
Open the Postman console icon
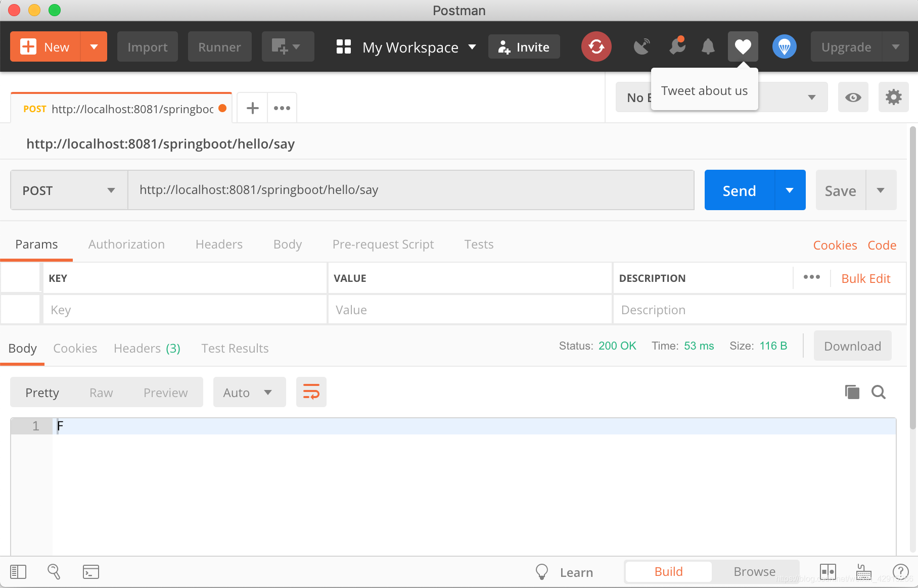tap(90, 572)
